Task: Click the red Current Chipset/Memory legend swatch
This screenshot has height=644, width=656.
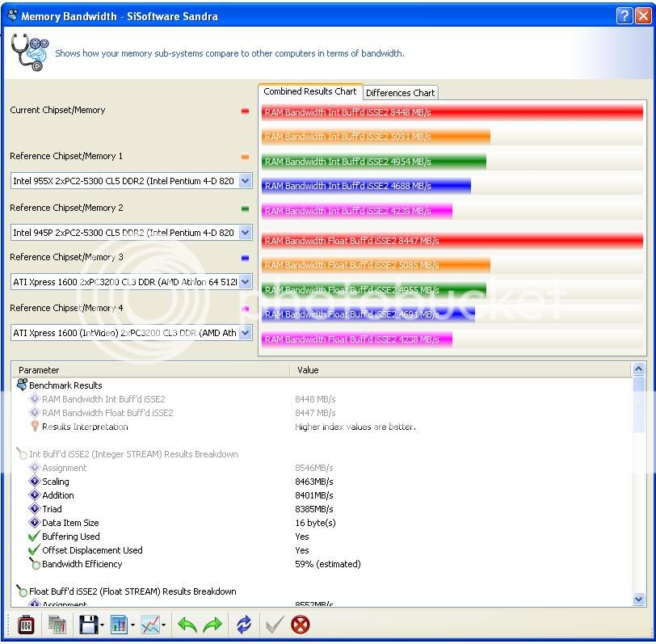Action: coord(245,111)
